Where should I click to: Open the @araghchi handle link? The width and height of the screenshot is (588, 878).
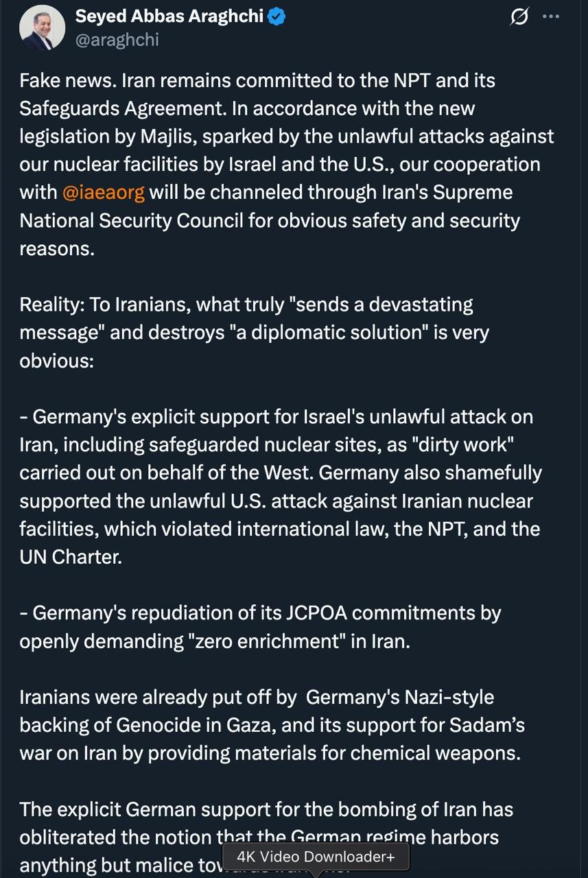[x=117, y=40]
